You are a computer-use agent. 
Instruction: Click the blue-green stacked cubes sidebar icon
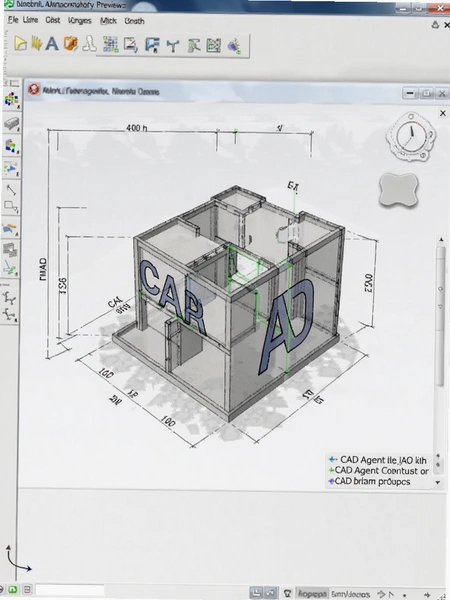[x=11, y=146]
